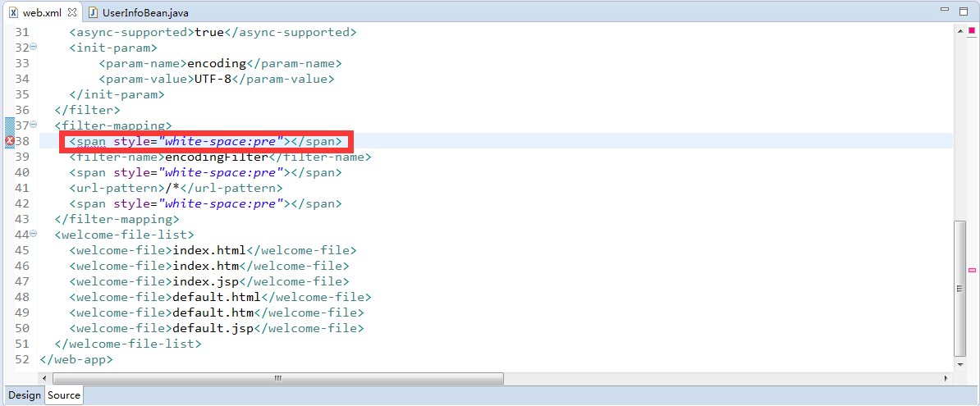Click true in async-supported element
980x406 pixels.
point(208,32)
